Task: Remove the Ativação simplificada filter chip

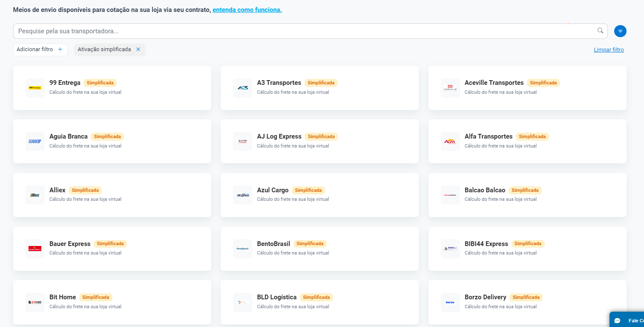Action: coord(138,49)
